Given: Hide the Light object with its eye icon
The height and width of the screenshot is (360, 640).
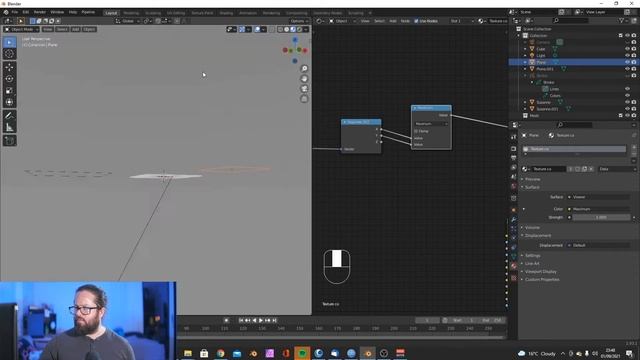Looking at the screenshot, I should (627, 55).
